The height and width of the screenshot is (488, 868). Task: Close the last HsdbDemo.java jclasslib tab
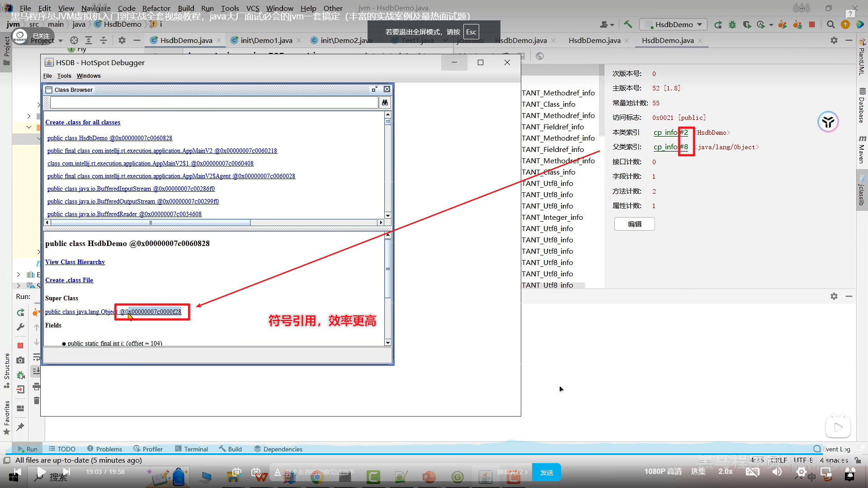click(x=700, y=40)
